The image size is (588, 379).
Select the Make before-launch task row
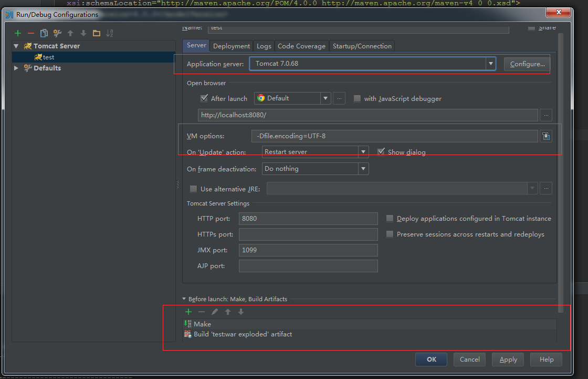coord(370,324)
